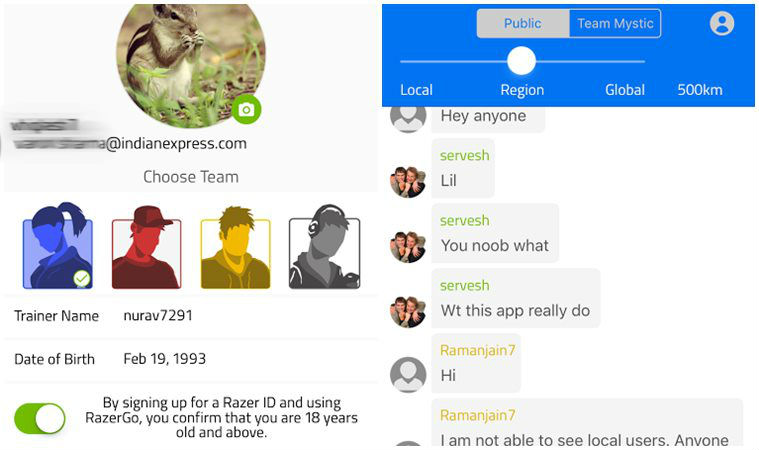The height and width of the screenshot is (450, 759).
Task: Click the chat range slider knob
Action: point(521,61)
